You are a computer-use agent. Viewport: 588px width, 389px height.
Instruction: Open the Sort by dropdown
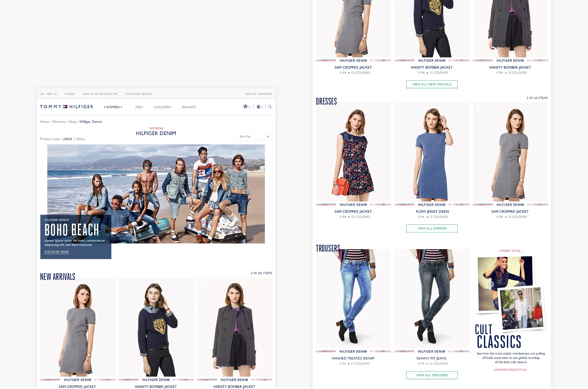254,136
